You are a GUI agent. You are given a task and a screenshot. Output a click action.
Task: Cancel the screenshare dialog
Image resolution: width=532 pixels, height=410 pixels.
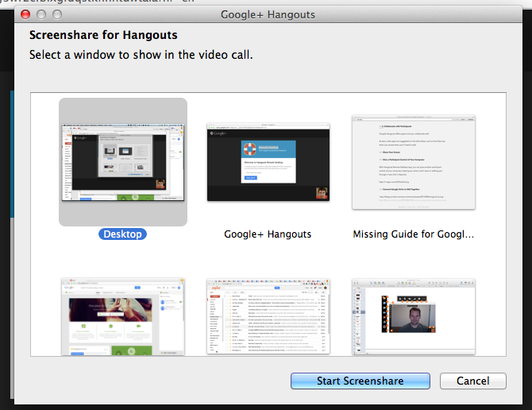tap(473, 381)
